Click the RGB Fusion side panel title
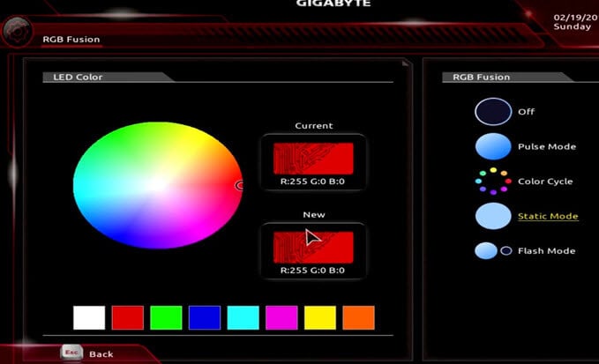This screenshot has width=599, height=364. pyautogui.click(x=482, y=77)
